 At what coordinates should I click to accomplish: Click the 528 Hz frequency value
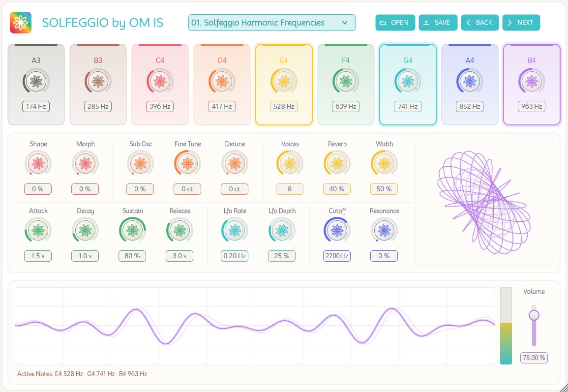[284, 107]
